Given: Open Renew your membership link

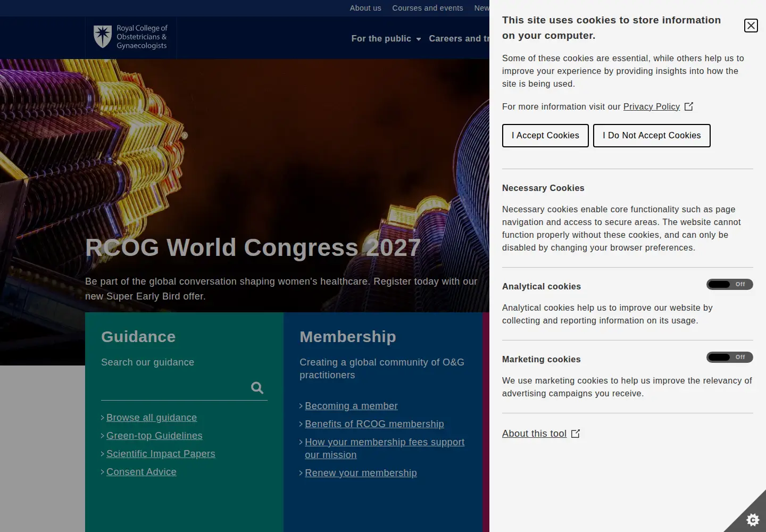Looking at the screenshot, I should [361, 473].
